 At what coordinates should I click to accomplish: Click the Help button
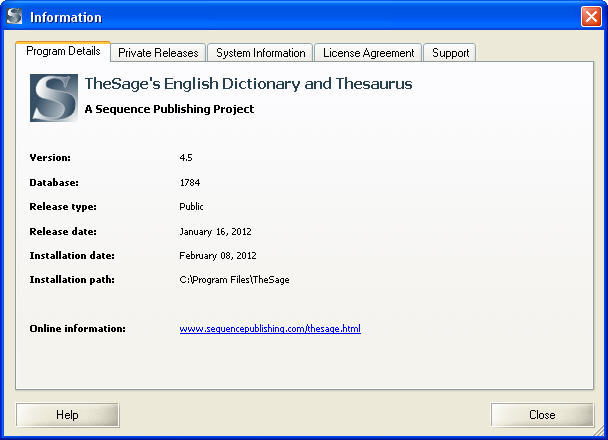[x=67, y=415]
